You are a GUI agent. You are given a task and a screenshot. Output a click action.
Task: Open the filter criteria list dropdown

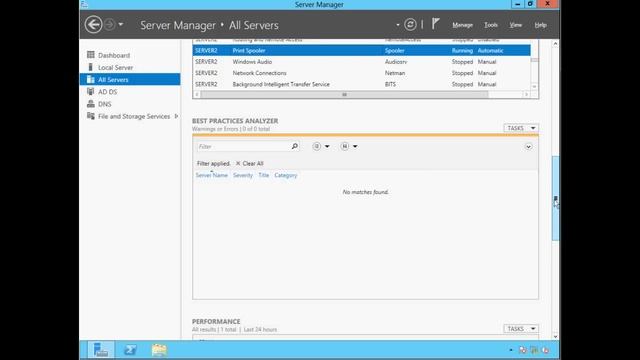(x=321, y=146)
